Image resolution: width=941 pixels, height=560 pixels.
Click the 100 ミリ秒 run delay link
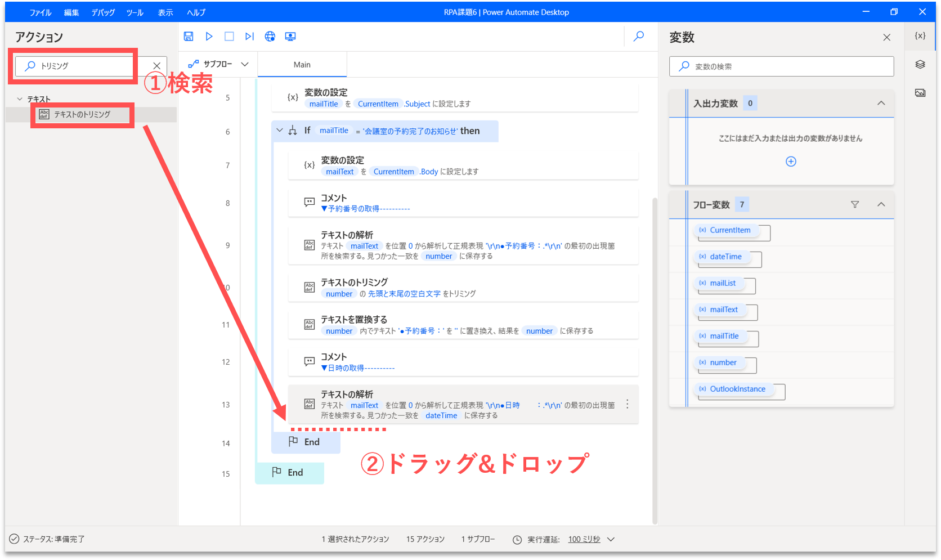[x=584, y=539]
